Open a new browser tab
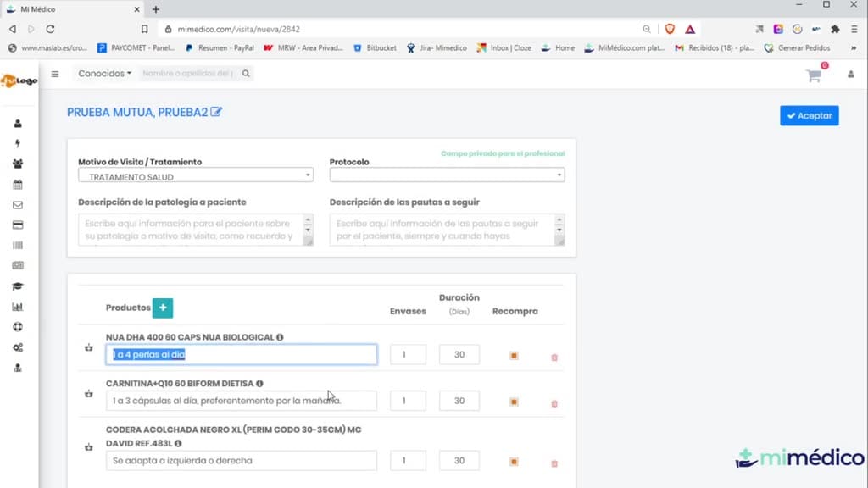868x488 pixels. pyautogui.click(x=156, y=9)
